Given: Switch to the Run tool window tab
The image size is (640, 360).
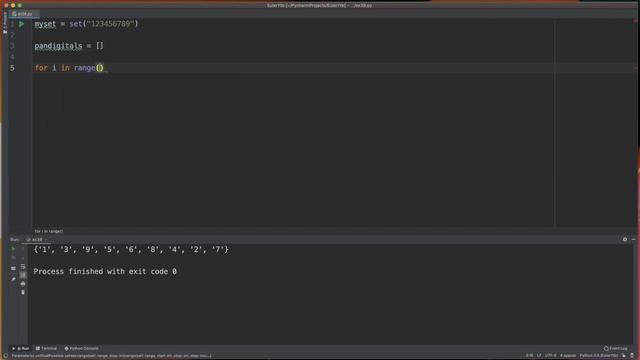Looking at the screenshot, I should [21, 349].
